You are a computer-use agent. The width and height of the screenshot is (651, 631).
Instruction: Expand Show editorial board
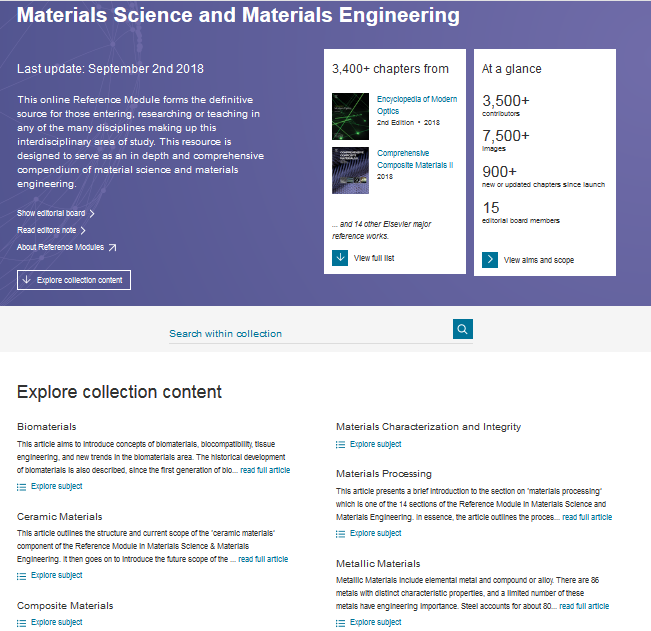(x=55, y=213)
